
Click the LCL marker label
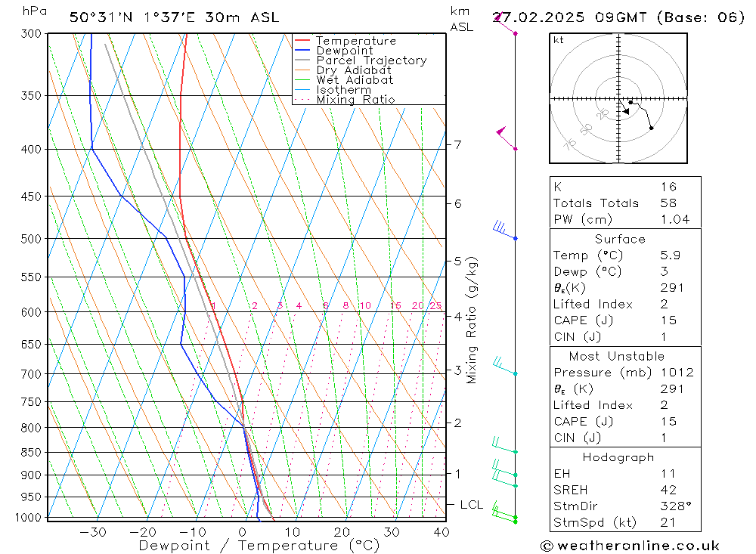click(472, 505)
